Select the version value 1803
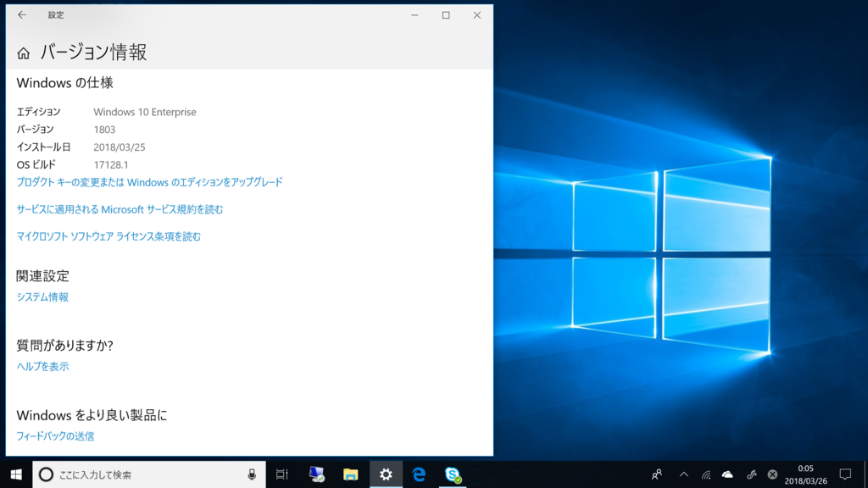This screenshot has height=488, width=868. coord(104,130)
